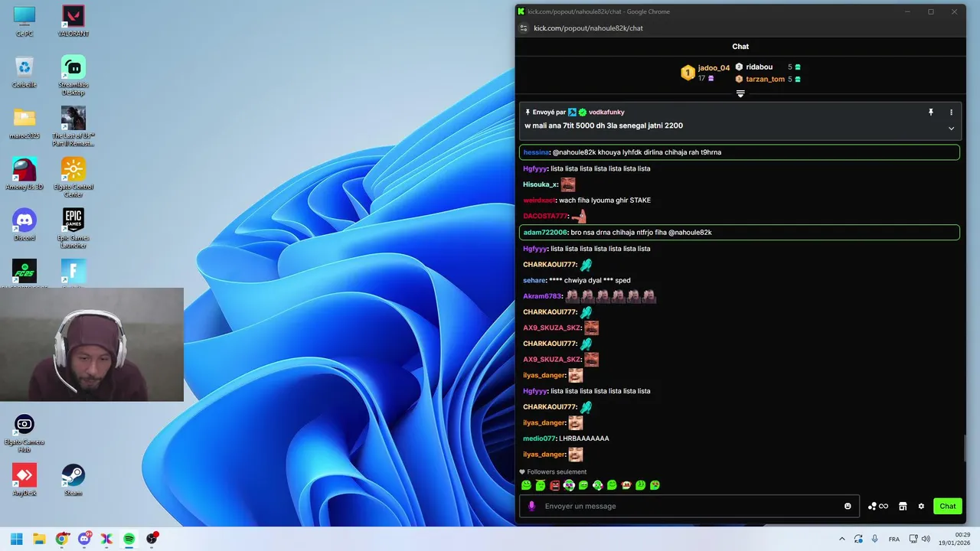This screenshot has height=551, width=980.
Task: Open File Explorer from the taskbar
Action: click(x=39, y=539)
